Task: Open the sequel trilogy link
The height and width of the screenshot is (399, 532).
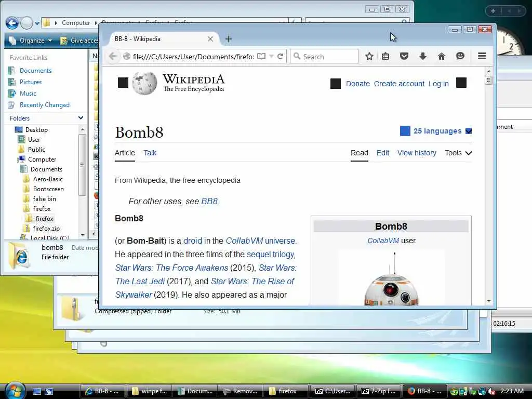Action: (x=271, y=254)
